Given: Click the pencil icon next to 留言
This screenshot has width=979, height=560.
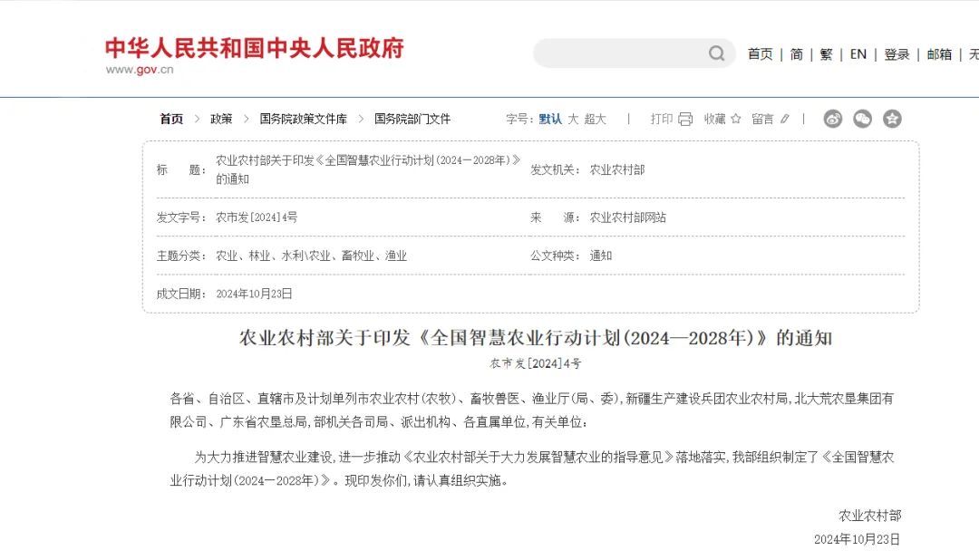Looking at the screenshot, I should pyautogui.click(x=785, y=119).
